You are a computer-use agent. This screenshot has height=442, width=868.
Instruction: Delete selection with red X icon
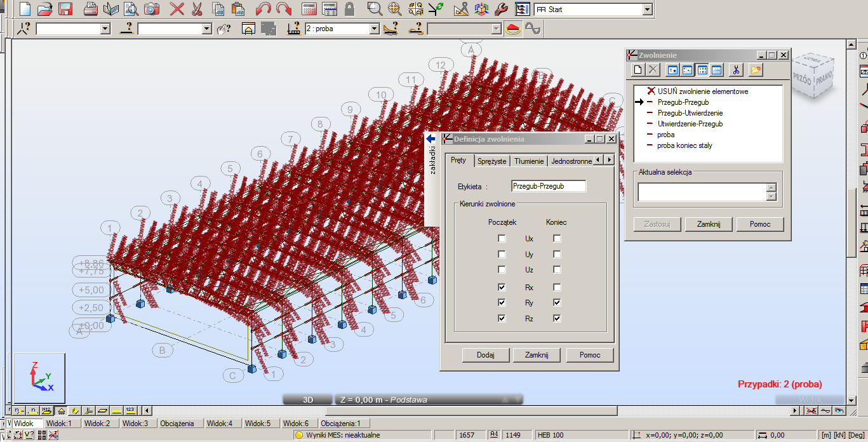(x=177, y=9)
